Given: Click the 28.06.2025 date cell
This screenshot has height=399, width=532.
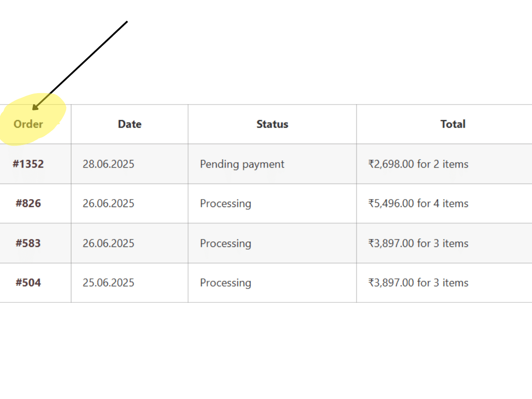Looking at the screenshot, I should [x=108, y=164].
